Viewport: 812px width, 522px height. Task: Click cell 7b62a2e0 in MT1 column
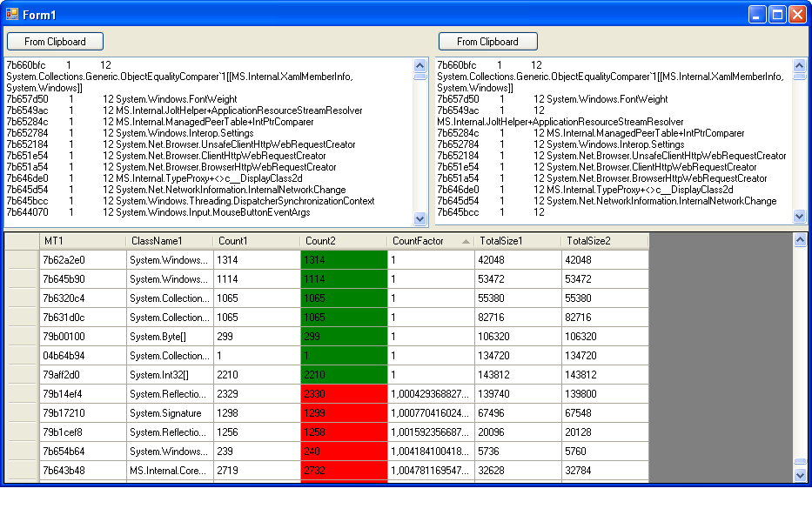(83, 260)
